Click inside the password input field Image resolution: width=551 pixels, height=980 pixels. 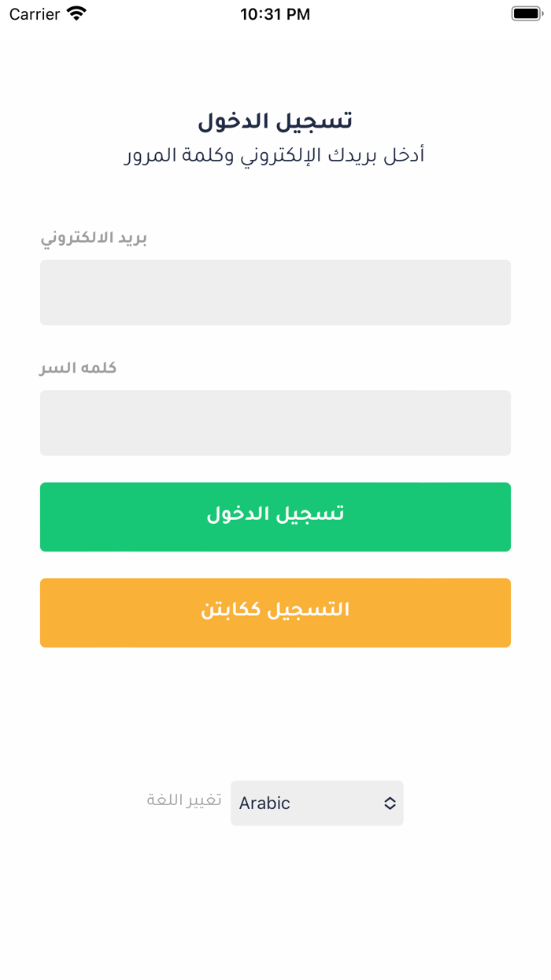(x=275, y=423)
